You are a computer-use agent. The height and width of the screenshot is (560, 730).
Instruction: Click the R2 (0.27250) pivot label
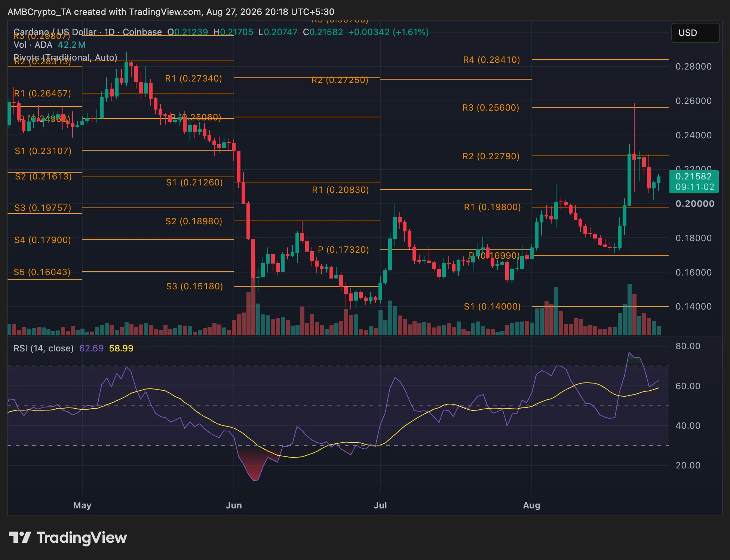pyautogui.click(x=340, y=80)
